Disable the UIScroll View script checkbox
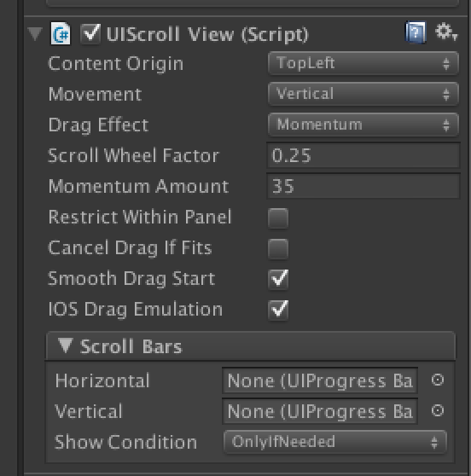 (x=90, y=33)
